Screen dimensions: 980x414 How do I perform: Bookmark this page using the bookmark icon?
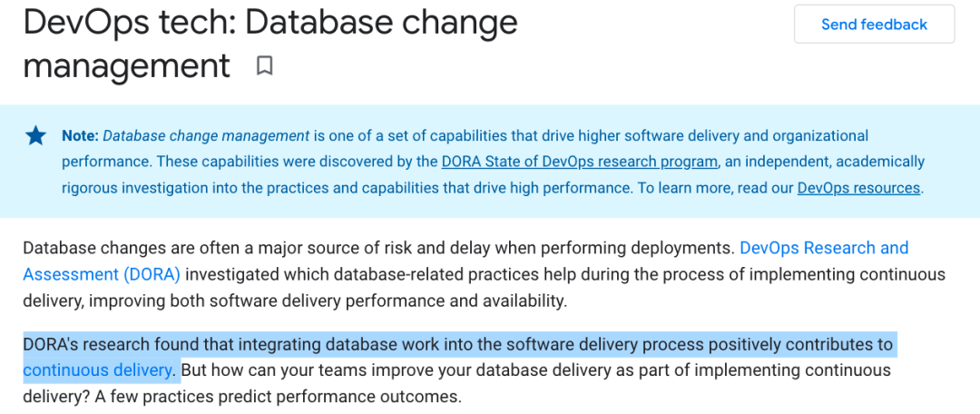[264, 65]
